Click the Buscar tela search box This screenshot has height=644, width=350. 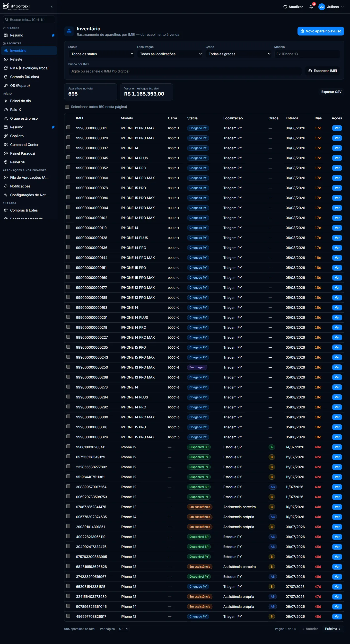pyautogui.click(x=29, y=19)
